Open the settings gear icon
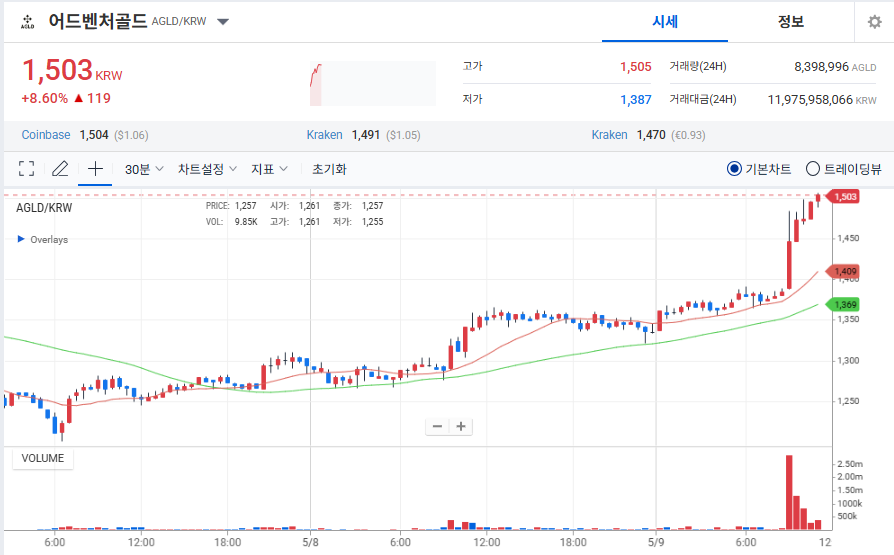This screenshot has height=555, width=894. pyautogui.click(x=874, y=22)
